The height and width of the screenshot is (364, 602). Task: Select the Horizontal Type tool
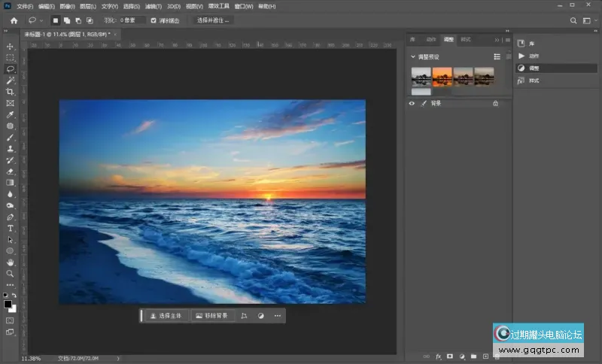pyautogui.click(x=10, y=228)
